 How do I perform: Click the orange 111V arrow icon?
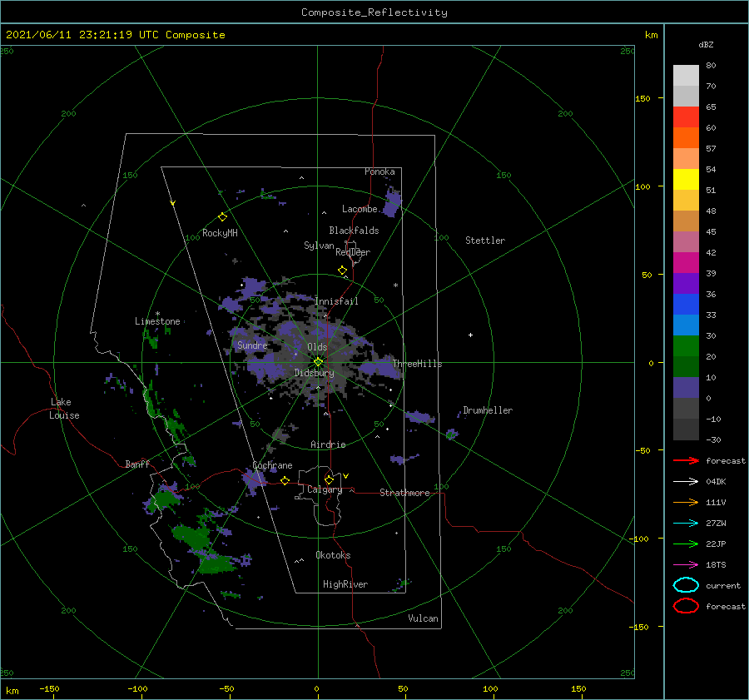(x=686, y=502)
